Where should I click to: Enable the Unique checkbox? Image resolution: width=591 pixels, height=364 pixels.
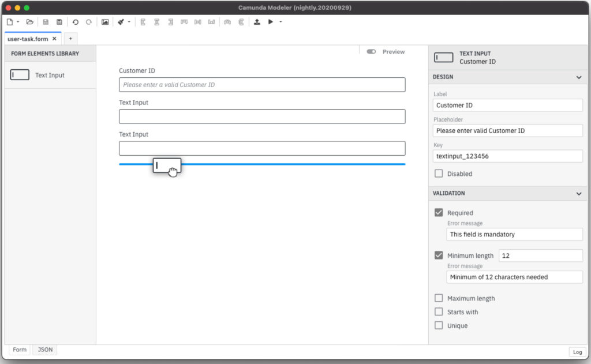click(439, 325)
